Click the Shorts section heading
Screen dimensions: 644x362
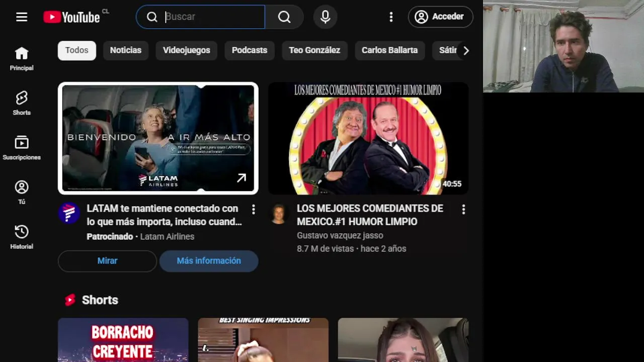[x=100, y=300]
